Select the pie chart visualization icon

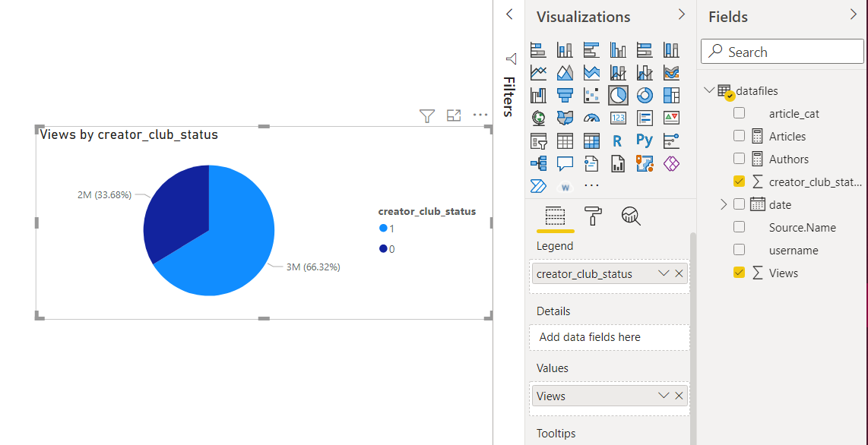pos(618,95)
